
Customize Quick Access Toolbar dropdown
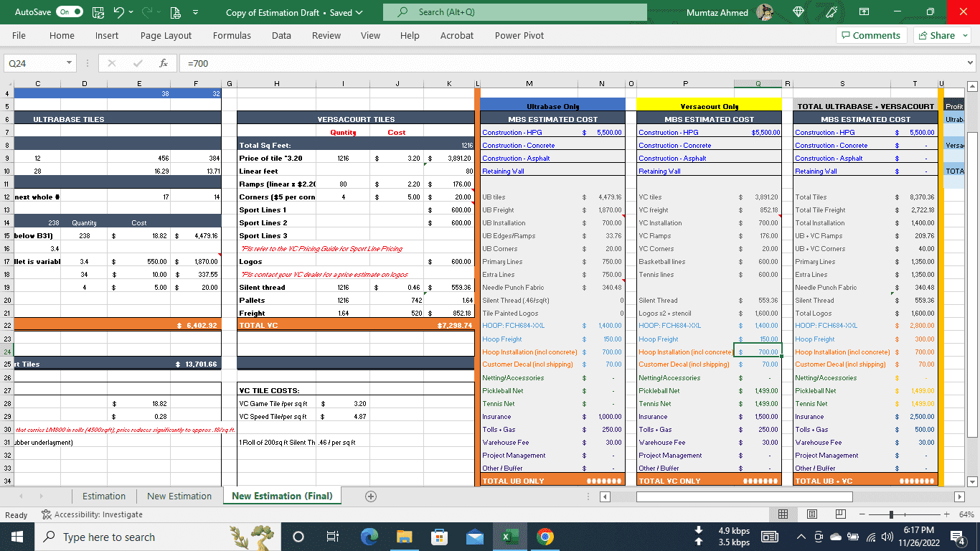tap(196, 12)
